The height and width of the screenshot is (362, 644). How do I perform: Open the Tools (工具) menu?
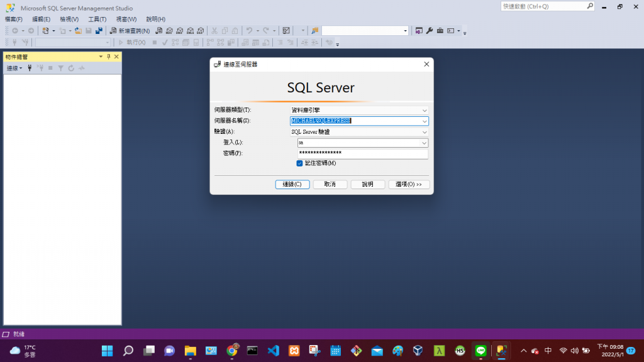point(97,19)
